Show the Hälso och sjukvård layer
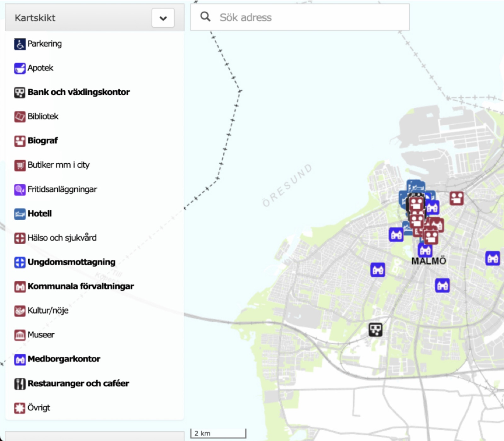 (x=62, y=238)
